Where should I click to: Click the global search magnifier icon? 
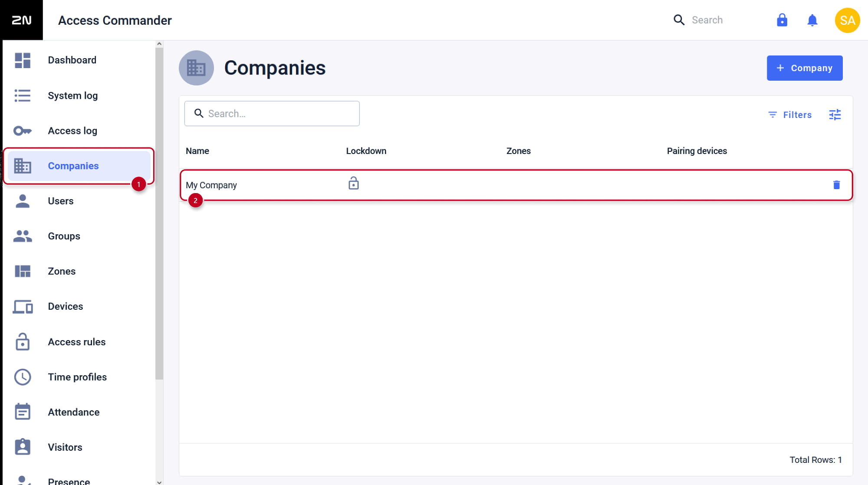[679, 20]
